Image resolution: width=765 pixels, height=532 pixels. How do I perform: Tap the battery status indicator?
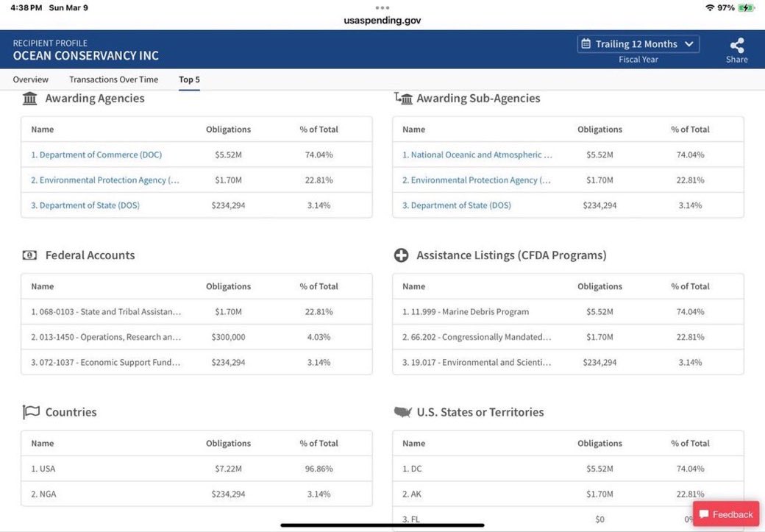click(x=747, y=7)
